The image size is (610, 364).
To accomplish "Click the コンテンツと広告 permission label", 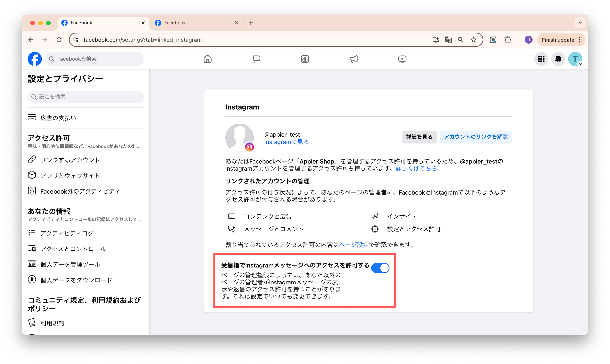I will click(x=268, y=216).
